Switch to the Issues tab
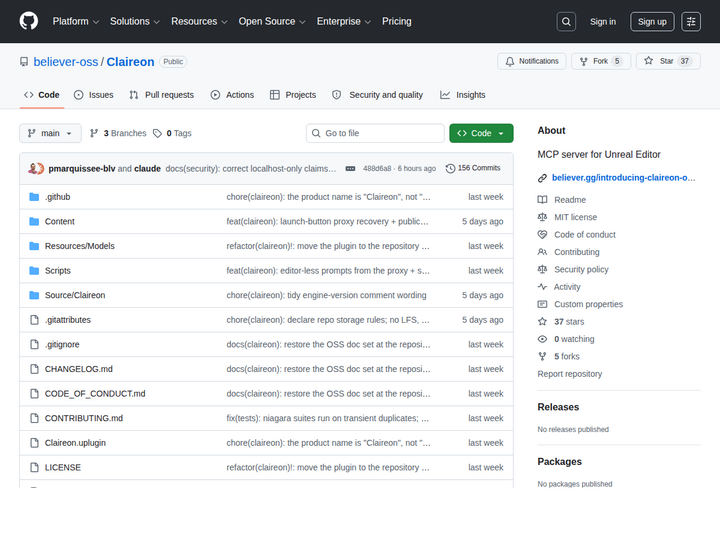 94,95
